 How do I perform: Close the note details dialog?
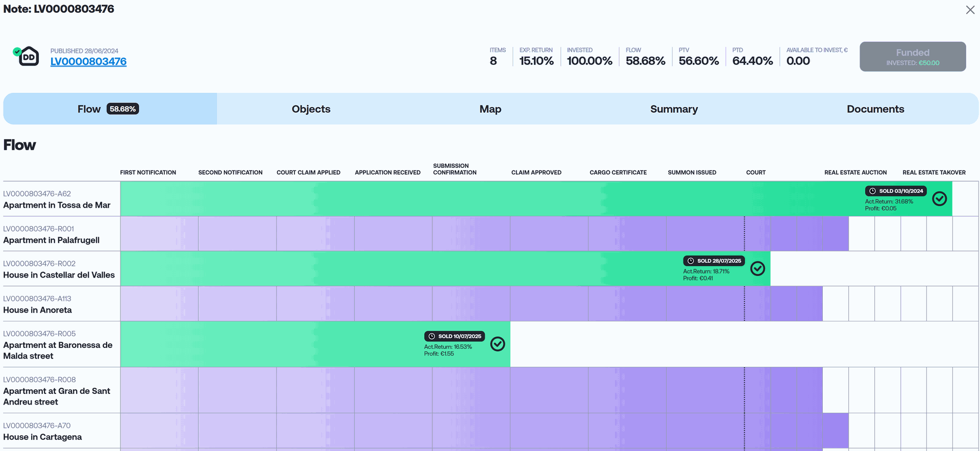970,10
